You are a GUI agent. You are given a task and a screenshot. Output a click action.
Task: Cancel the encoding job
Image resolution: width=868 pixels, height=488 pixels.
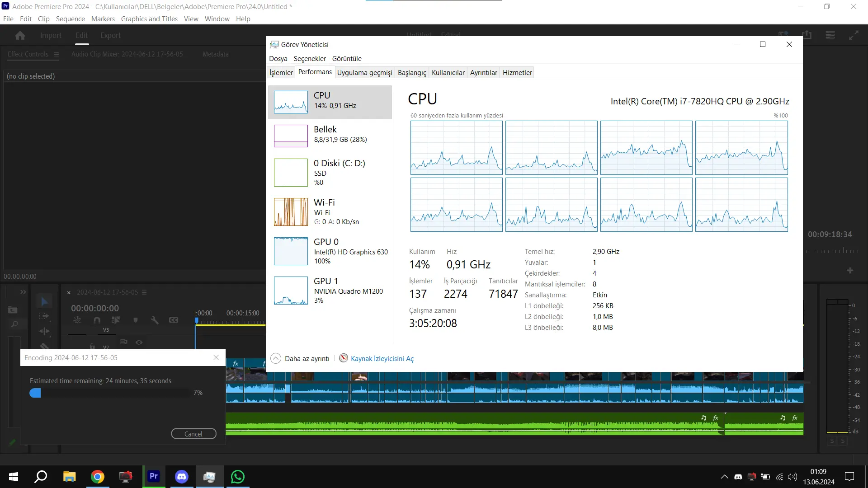(x=193, y=434)
